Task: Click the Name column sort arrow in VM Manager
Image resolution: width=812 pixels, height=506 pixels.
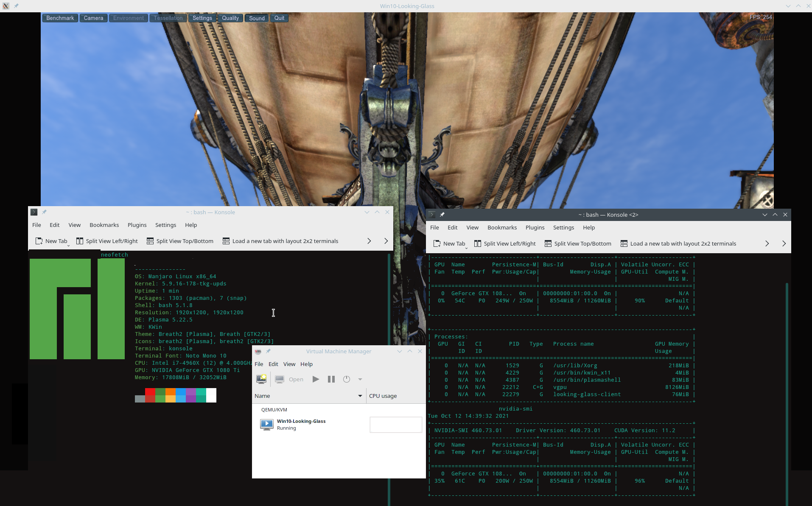Action: (x=360, y=396)
